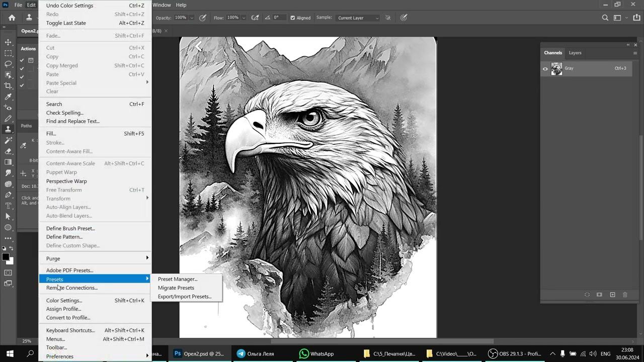Open the Photoshop search icon in options bar
Screen dimensions: 644x362
coord(605,18)
